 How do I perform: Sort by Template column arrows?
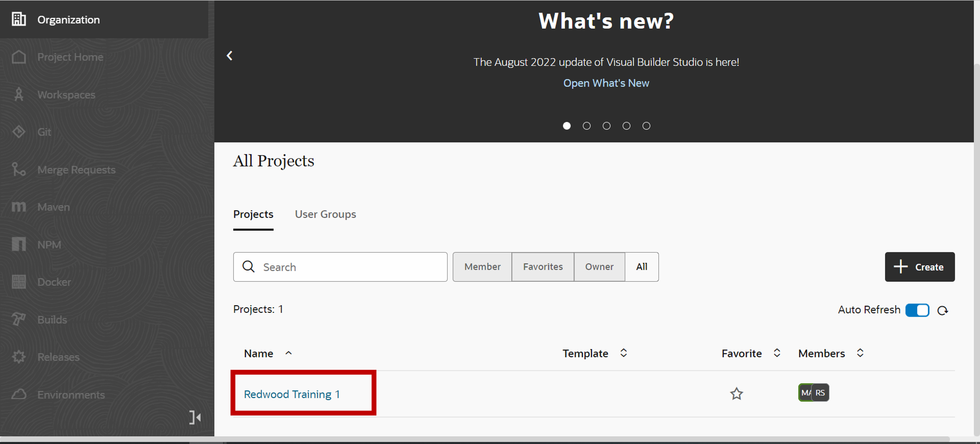(624, 353)
